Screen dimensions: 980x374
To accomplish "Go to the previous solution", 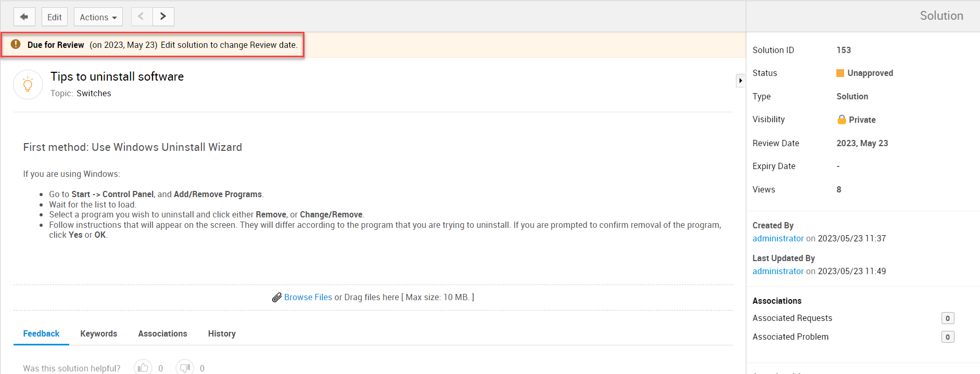I will coord(141,17).
